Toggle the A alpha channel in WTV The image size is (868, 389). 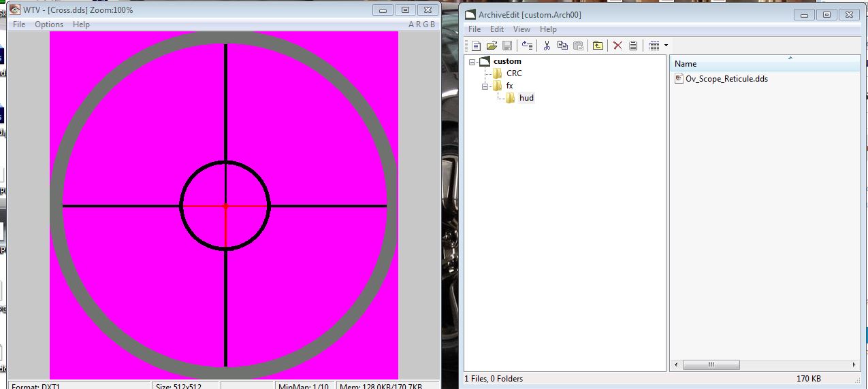[411, 24]
